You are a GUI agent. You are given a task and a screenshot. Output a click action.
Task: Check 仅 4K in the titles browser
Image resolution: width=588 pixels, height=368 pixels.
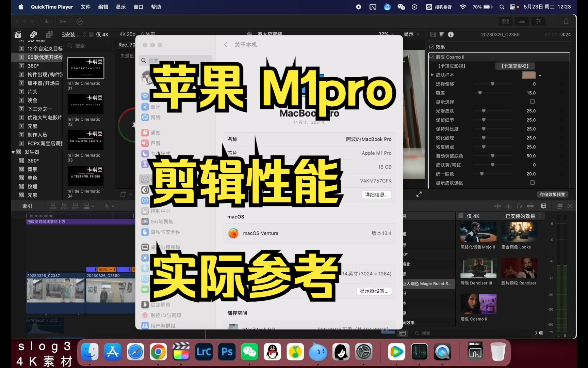[91, 34]
